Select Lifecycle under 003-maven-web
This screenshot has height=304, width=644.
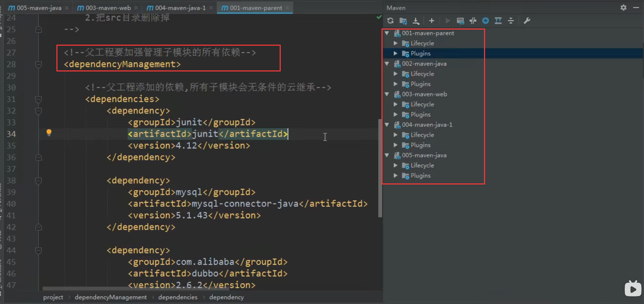tap(422, 104)
